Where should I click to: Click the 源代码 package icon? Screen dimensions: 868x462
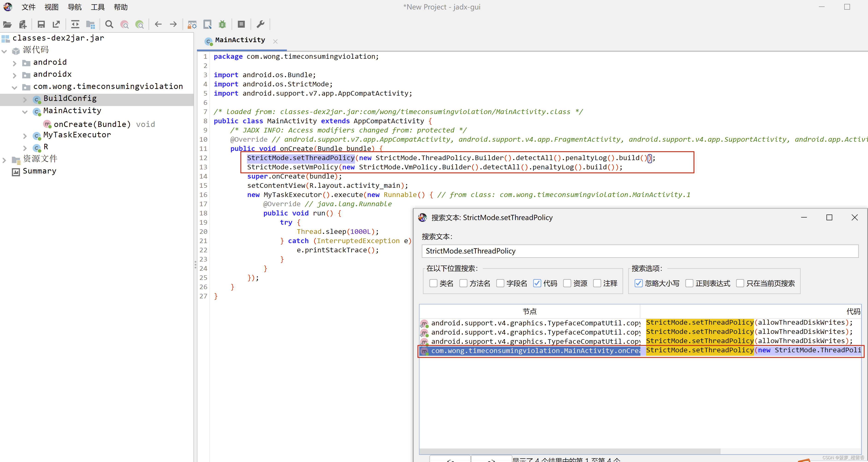tap(16, 51)
